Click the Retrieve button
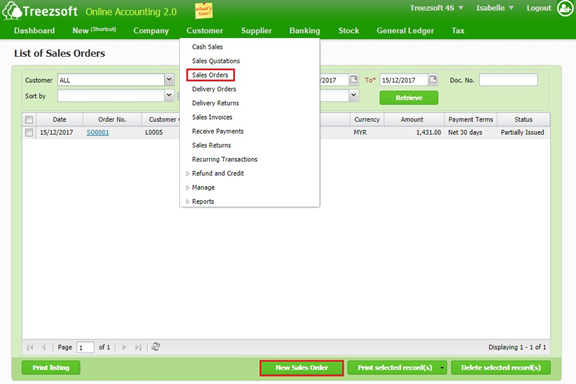This screenshot has width=576, height=384. pyautogui.click(x=408, y=98)
